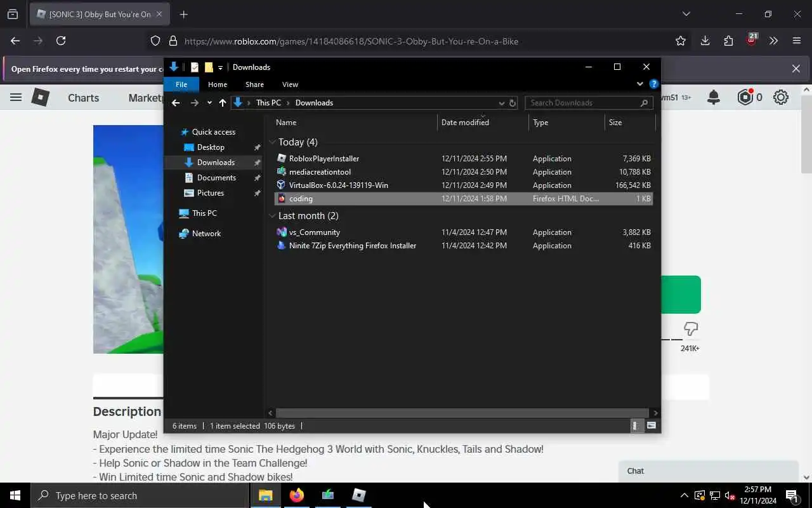Refresh the Downloads folder view
Image resolution: width=812 pixels, height=508 pixels.
tap(513, 103)
